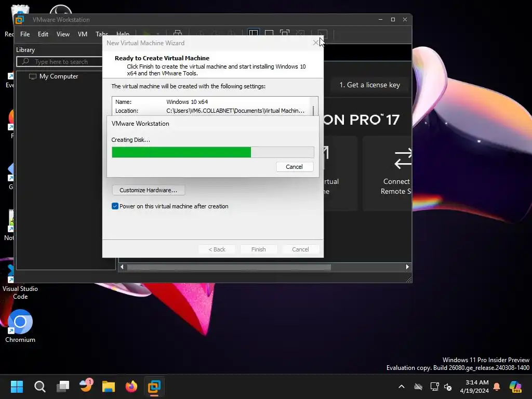Screen dimensions: 532x399
Task: Click the horizontal scrollbar left arrow
Action: pyautogui.click(x=122, y=267)
